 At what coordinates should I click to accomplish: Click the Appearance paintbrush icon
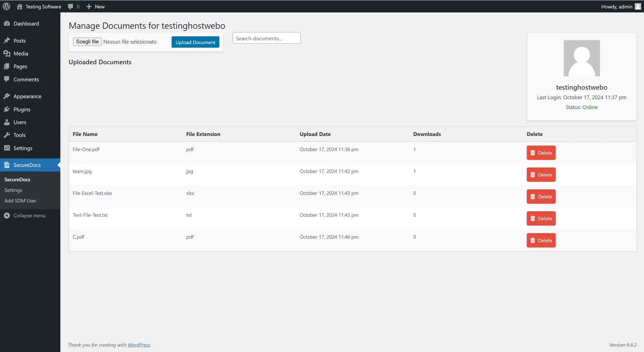point(7,96)
